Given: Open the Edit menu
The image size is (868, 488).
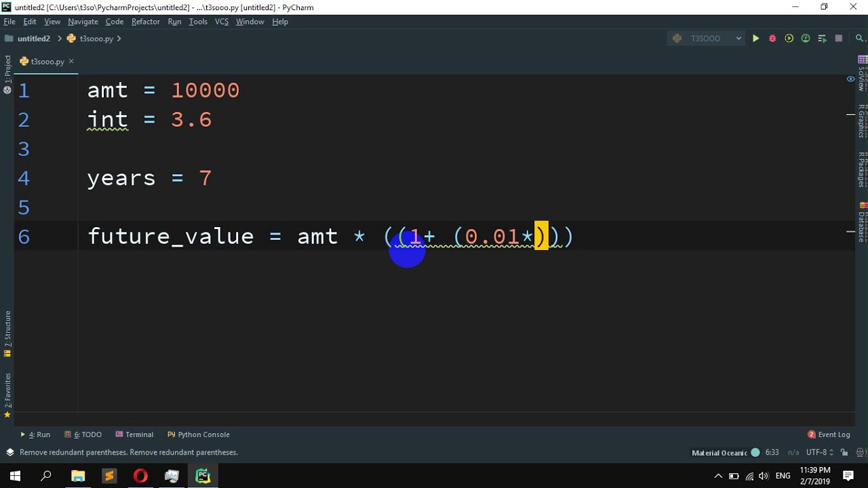Looking at the screenshot, I should tap(30, 22).
